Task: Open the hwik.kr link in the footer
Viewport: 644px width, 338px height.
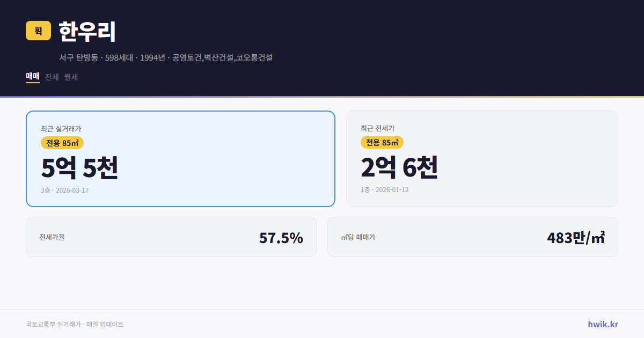Action: point(602,324)
